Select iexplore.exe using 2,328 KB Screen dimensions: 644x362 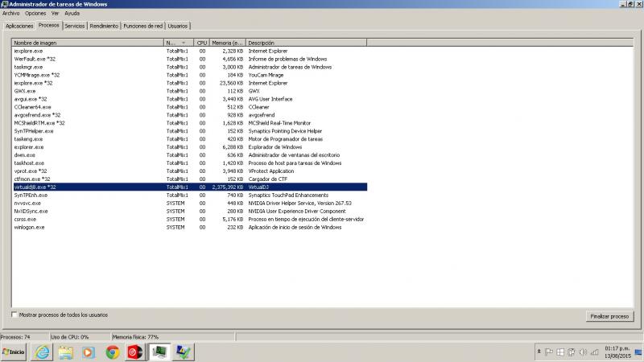click(x=190, y=51)
